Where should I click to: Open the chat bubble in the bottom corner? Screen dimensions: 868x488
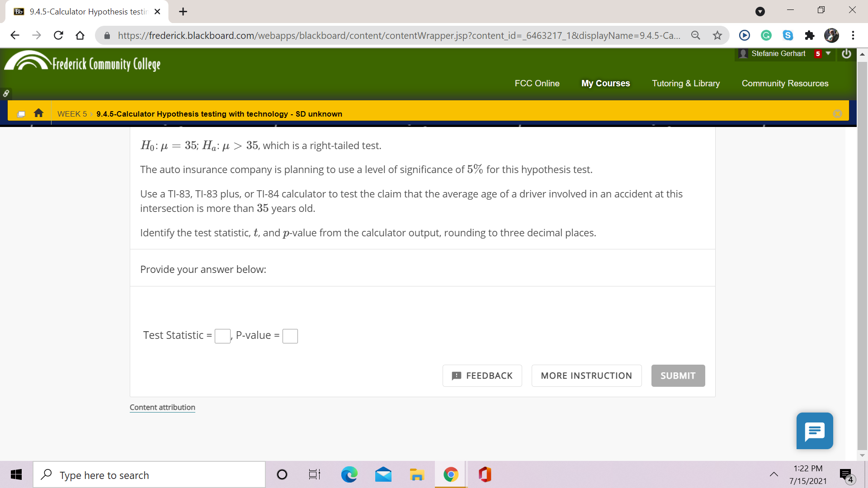[815, 431]
